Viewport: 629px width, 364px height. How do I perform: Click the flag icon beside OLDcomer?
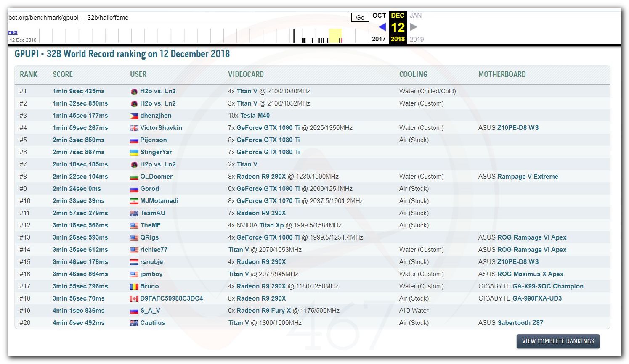pos(134,177)
